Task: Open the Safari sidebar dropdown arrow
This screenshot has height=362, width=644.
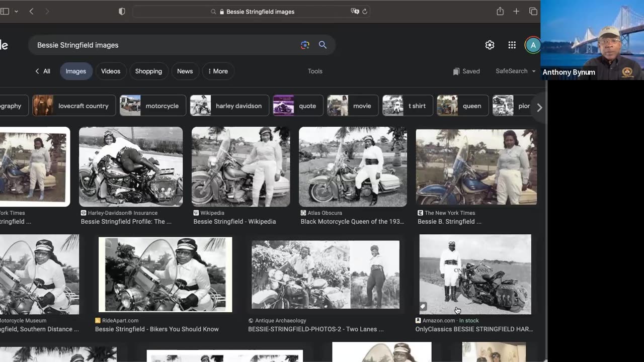Action: click(16, 12)
